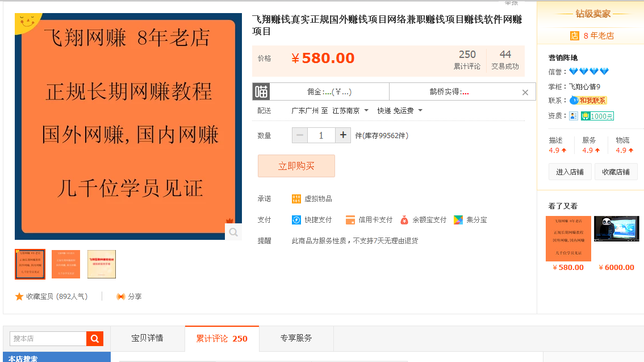Click the 和我联系 chat contact icon
Image resolution: width=644 pixels, height=362 pixels.
click(x=574, y=101)
